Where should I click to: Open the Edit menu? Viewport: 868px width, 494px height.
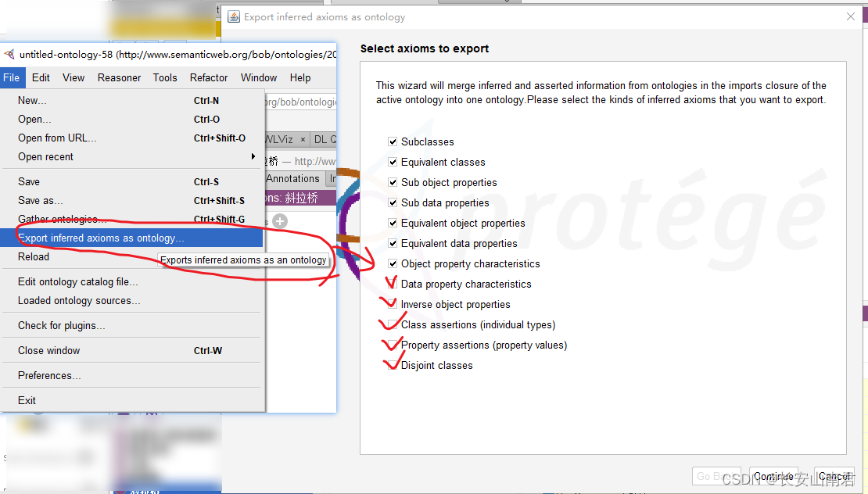41,78
